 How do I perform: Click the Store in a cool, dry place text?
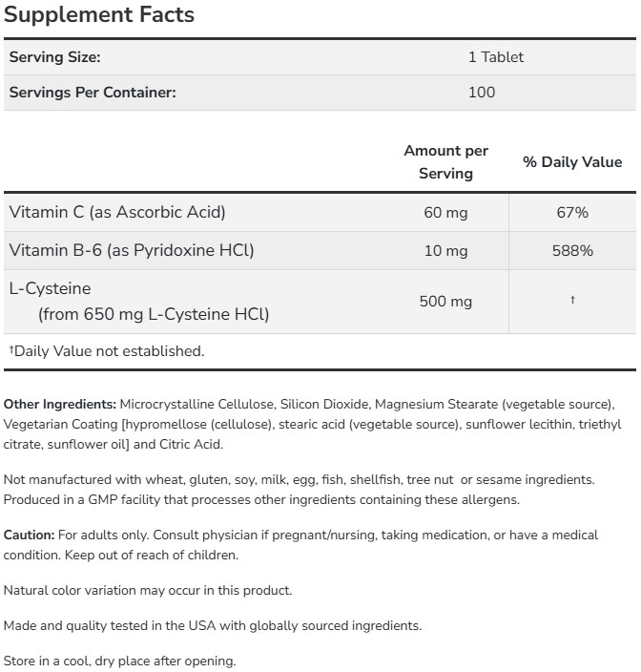click(119, 661)
